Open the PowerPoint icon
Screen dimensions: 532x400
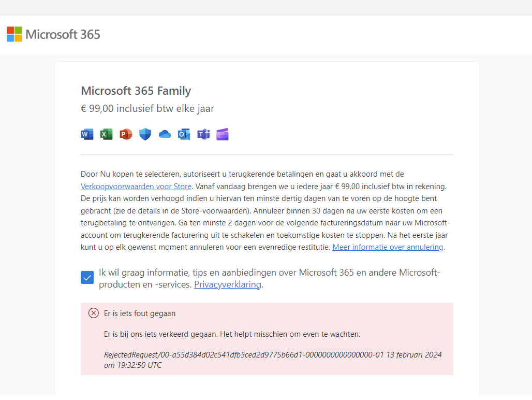coord(125,134)
